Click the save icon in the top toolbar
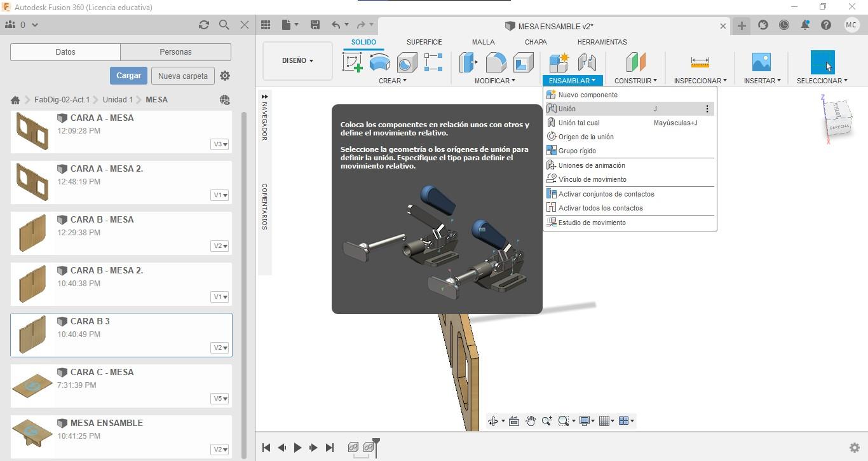Viewport: 868px width, 461px height. pos(315,25)
